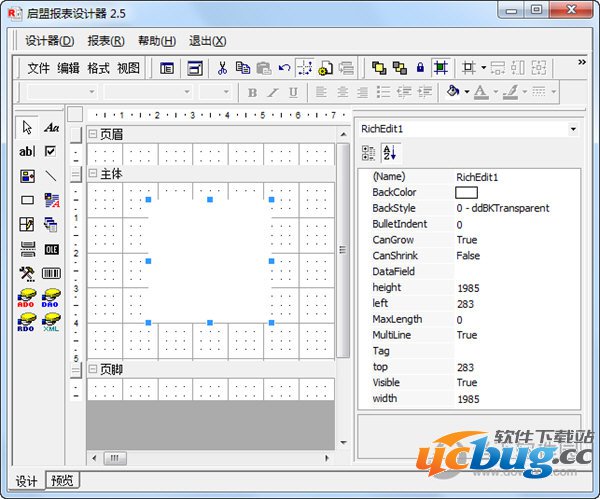Viewport: 600px width, 499px height.
Task: Select the pointer arrow tool
Action: [x=27, y=128]
